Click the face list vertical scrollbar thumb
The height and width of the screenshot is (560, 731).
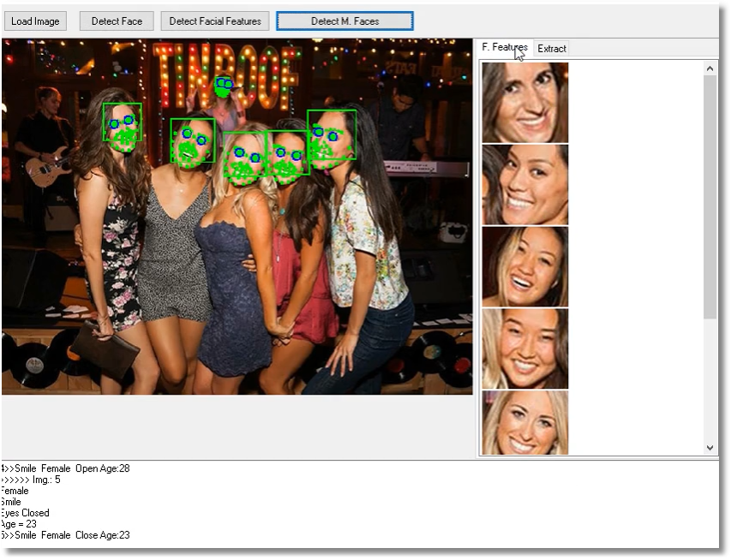tap(710, 197)
